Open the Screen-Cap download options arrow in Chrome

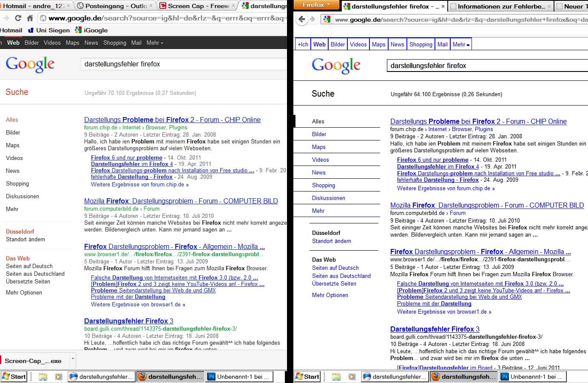click(73, 359)
